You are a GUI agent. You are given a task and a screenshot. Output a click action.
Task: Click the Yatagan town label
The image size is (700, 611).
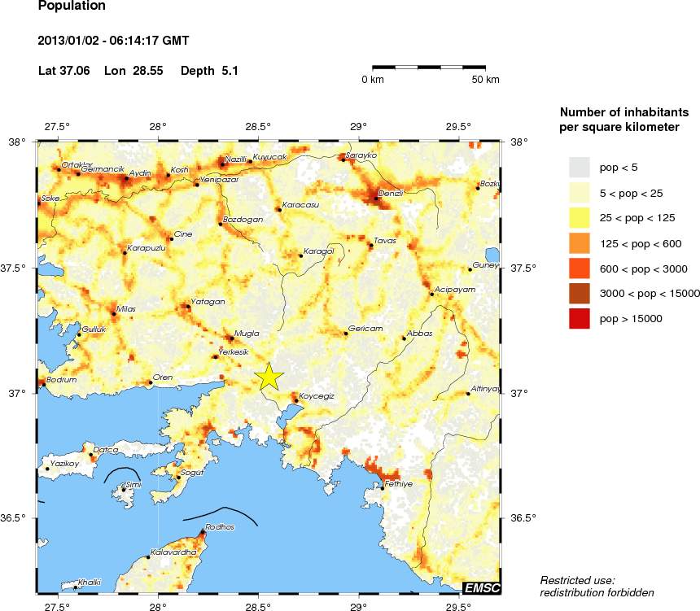point(208,302)
